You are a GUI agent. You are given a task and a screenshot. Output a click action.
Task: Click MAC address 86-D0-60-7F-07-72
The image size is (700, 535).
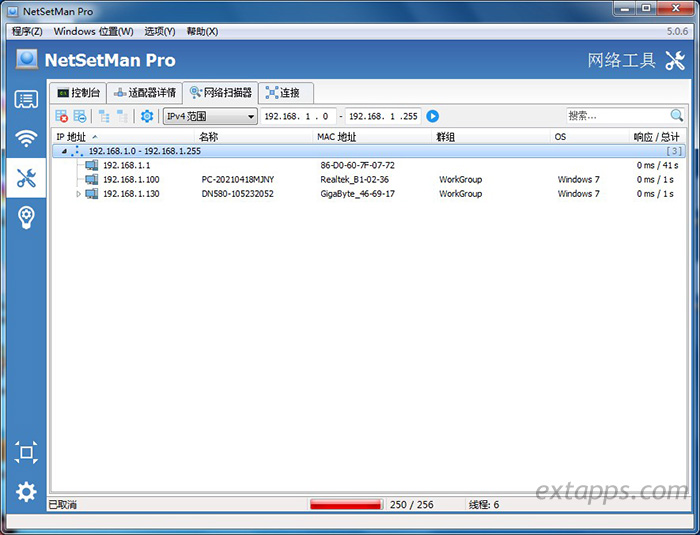pyautogui.click(x=358, y=165)
